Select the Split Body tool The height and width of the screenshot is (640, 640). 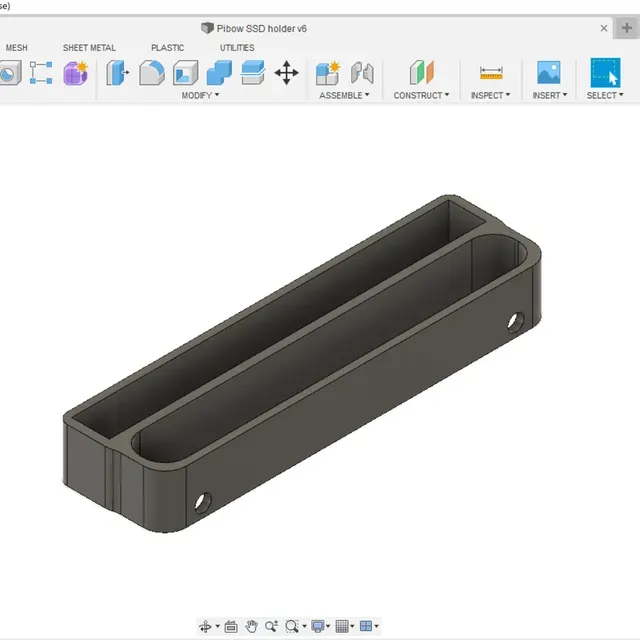(x=253, y=73)
